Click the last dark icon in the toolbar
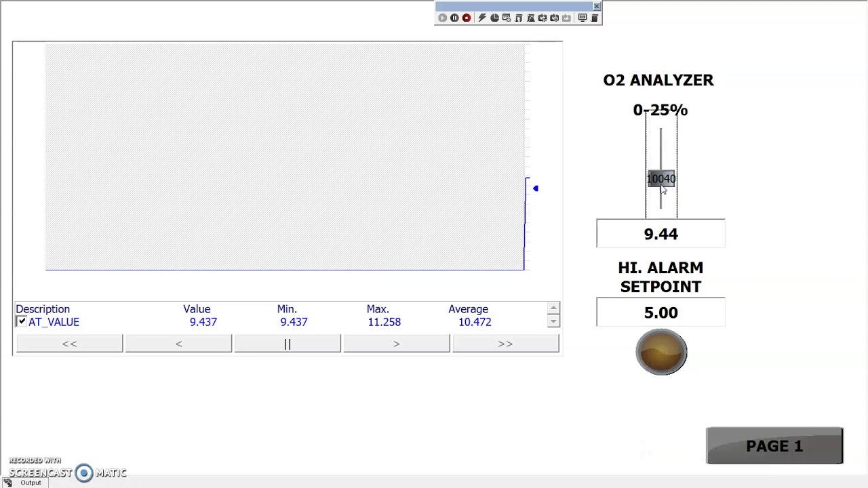Image resolution: width=868 pixels, height=488 pixels. tap(595, 18)
